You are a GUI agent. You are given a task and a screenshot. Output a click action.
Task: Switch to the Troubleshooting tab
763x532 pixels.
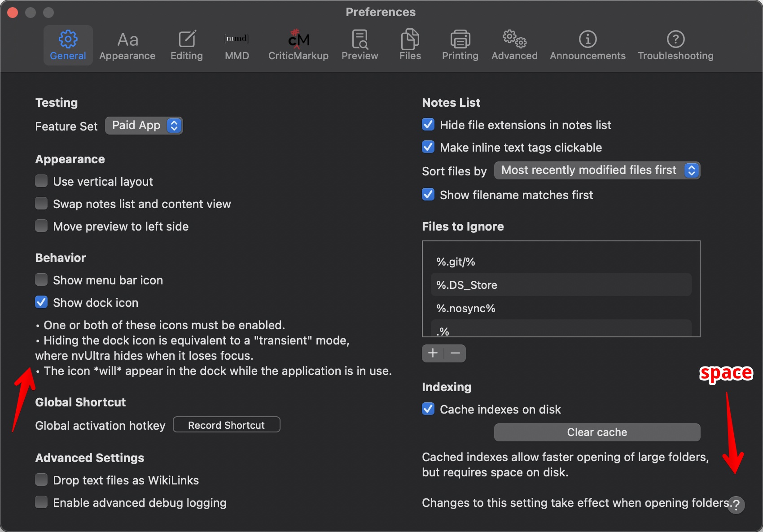(675, 45)
